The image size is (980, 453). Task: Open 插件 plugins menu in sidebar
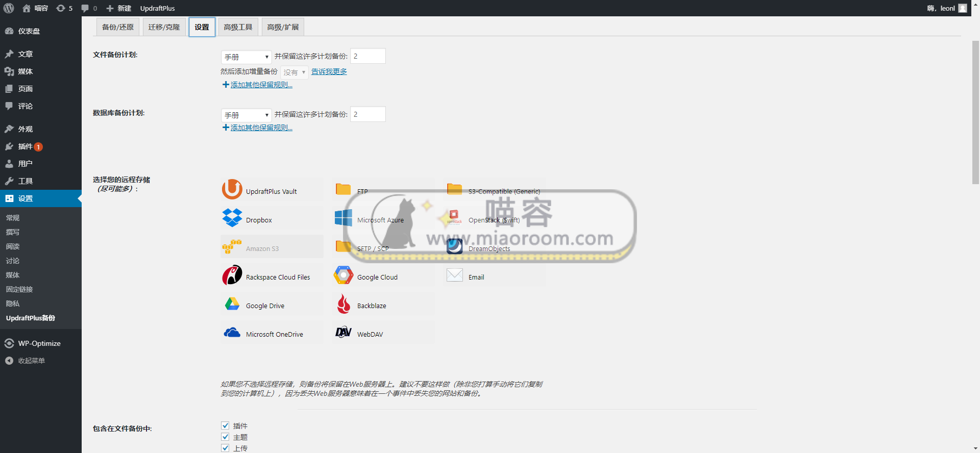point(41,146)
